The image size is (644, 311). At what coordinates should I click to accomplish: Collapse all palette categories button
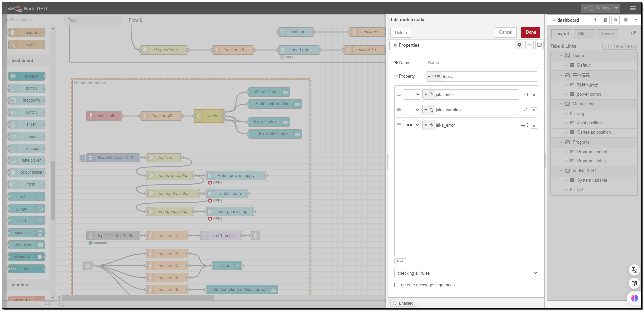point(46,304)
